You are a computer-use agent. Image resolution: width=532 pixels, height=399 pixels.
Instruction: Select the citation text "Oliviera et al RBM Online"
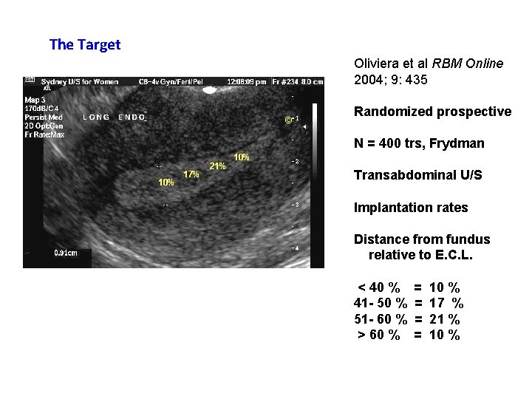point(429,64)
